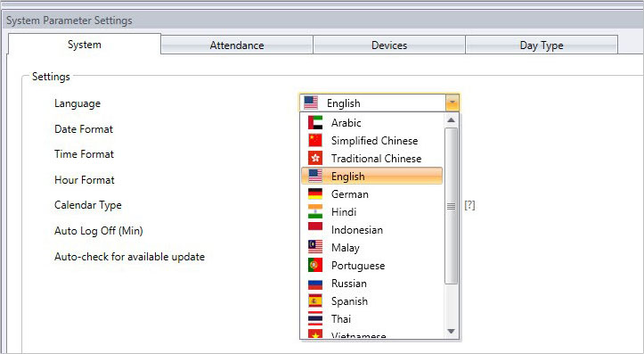This screenshot has height=354, width=644.
Task: Select Traditional Chinese from the list
Action: click(371, 159)
